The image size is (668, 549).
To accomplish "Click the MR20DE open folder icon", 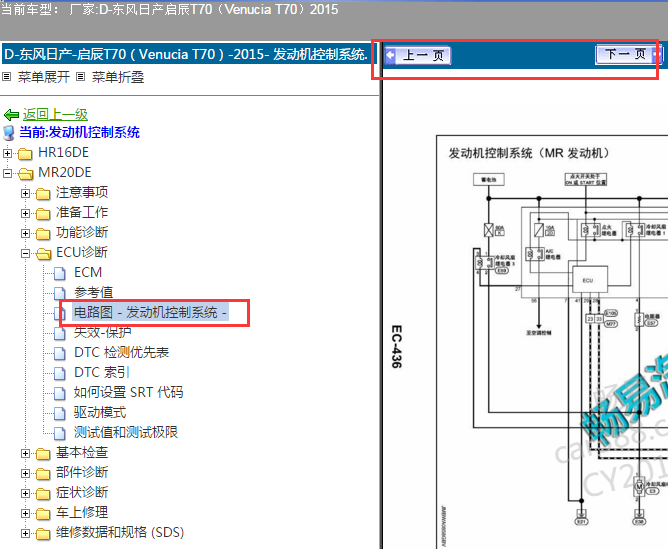I will click(x=25, y=173).
